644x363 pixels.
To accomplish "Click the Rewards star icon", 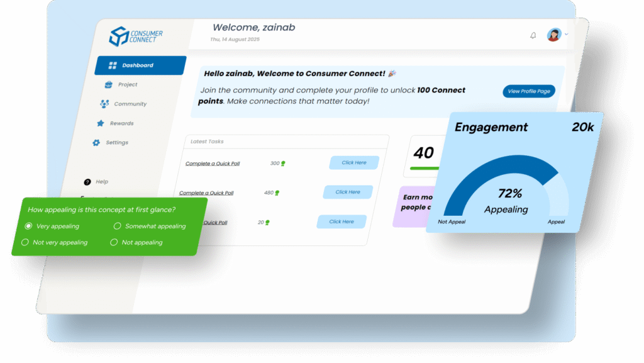I will tap(101, 123).
